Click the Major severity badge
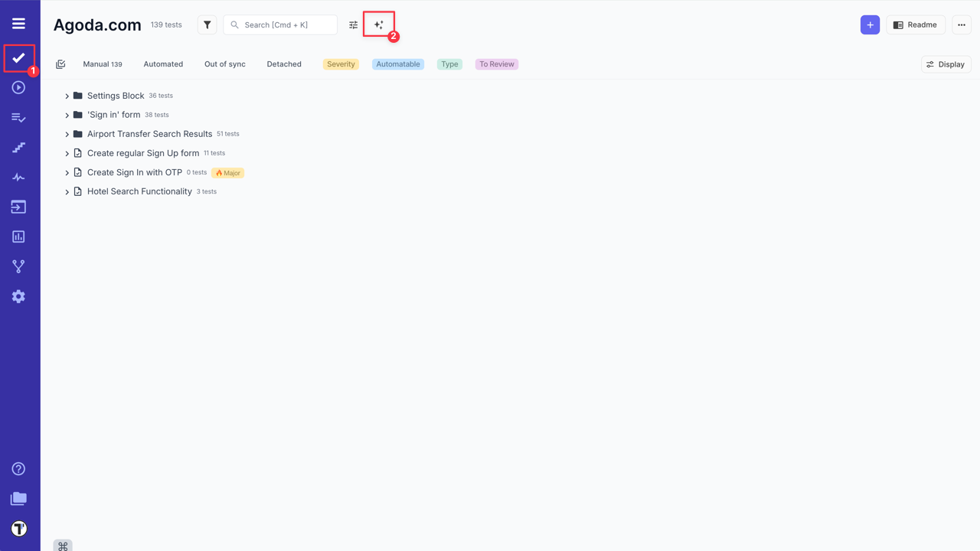The height and width of the screenshot is (551, 980). 227,173
